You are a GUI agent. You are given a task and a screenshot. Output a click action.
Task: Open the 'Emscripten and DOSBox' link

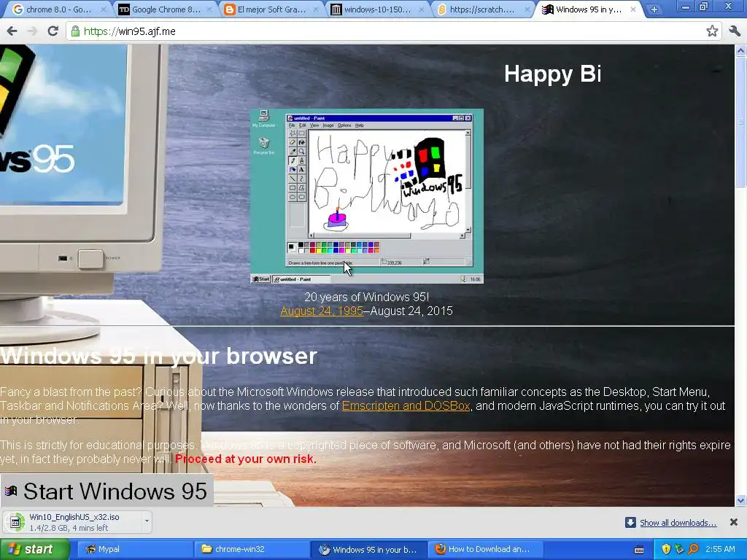click(406, 405)
